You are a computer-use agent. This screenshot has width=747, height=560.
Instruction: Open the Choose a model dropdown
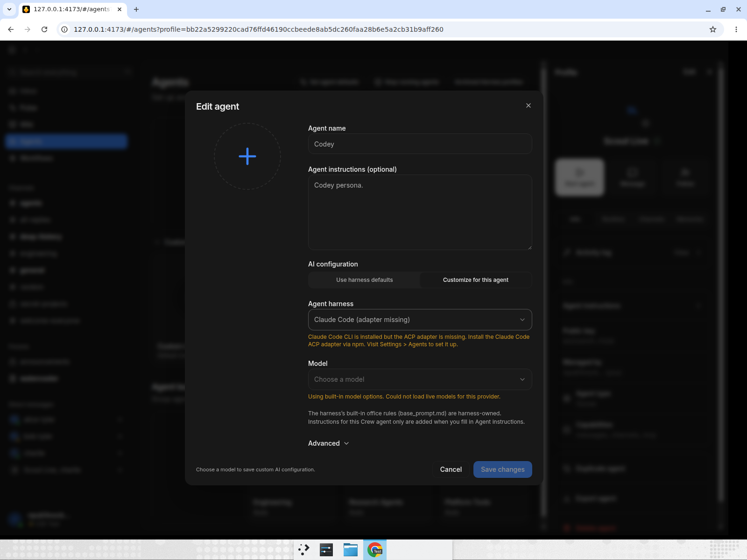(x=420, y=379)
